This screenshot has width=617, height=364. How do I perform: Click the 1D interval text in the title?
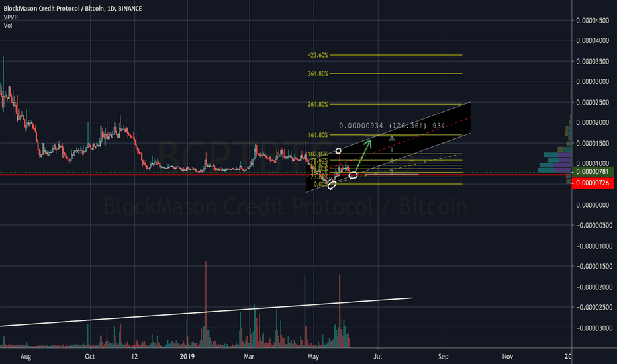click(111, 8)
